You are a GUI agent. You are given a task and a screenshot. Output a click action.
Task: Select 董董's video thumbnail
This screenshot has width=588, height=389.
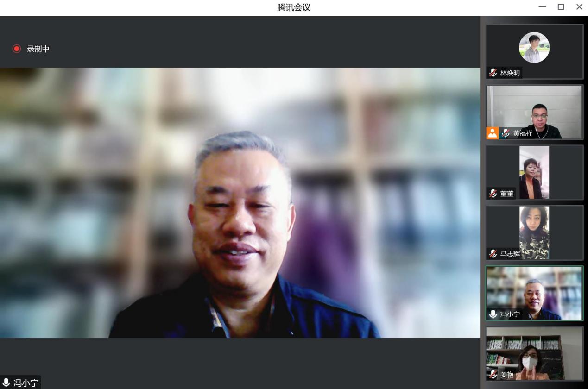coord(534,172)
